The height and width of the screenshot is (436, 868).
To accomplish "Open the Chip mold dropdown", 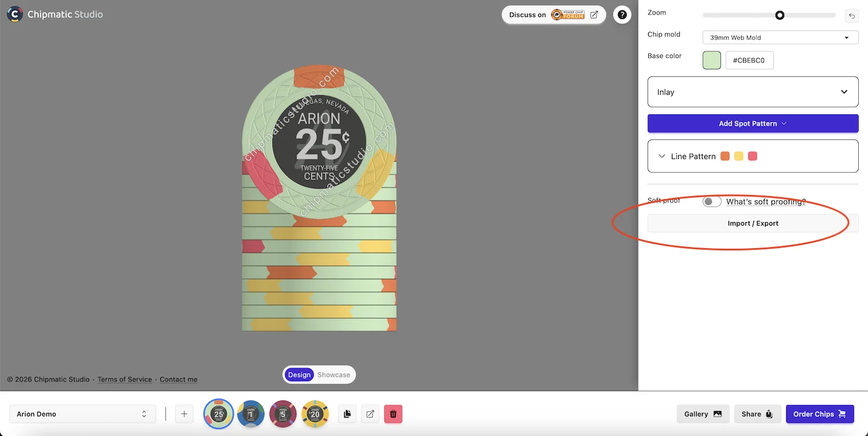I will pos(781,38).
